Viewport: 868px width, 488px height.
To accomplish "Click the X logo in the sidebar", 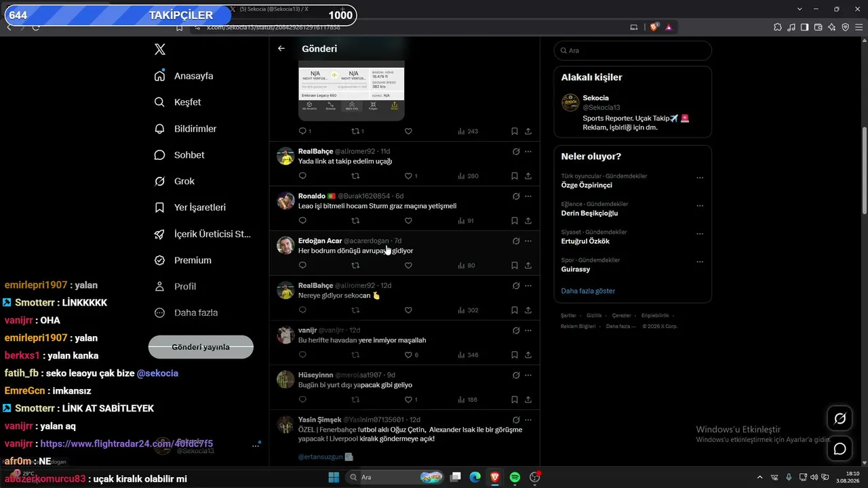I will click(159, 49).
